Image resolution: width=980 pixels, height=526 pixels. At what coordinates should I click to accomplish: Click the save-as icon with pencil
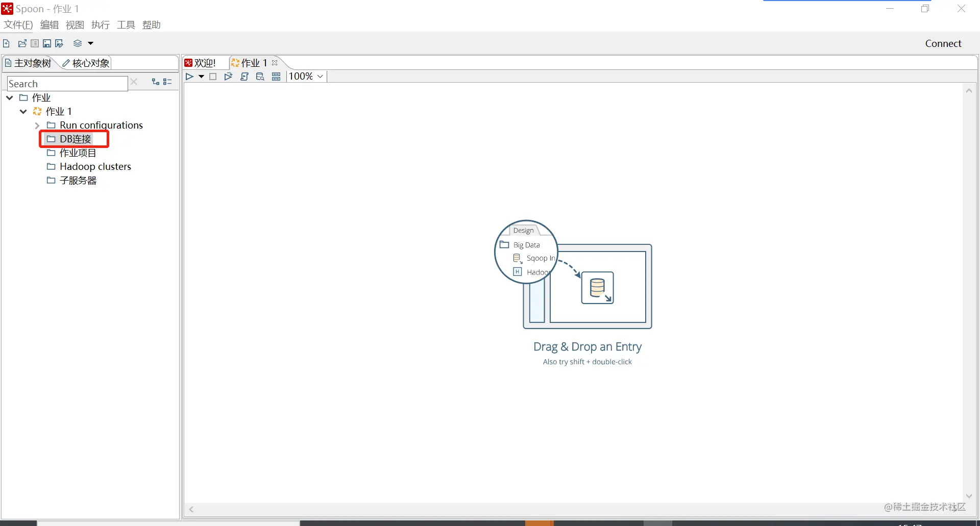click(59, 43)
